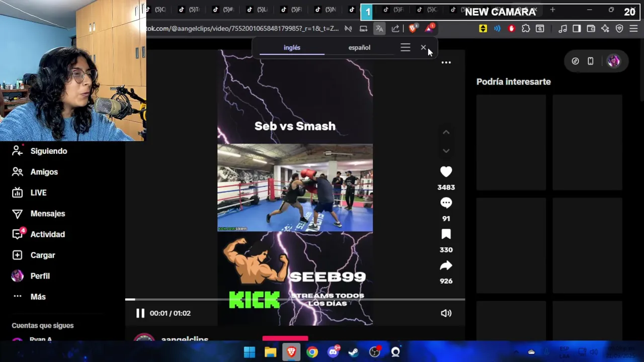This screenshot has width=644, height=362.
Task: Switch to the browser tab labeled (5)Tr
Action: (189, 10)
